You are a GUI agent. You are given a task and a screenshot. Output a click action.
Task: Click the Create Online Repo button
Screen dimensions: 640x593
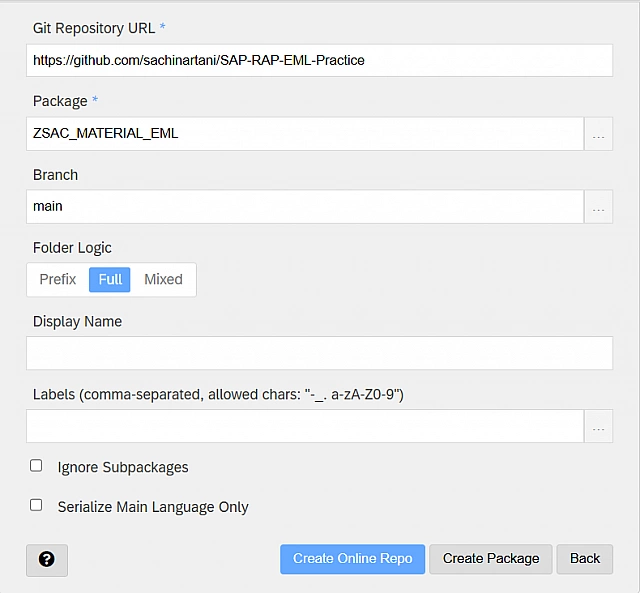pos(352,559)
